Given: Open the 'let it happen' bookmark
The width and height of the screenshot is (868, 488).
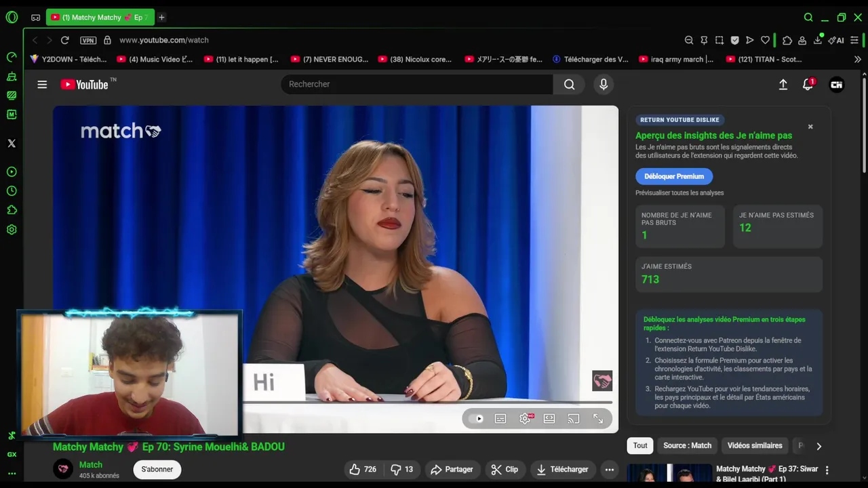Looking at the screenshot, I should 241,60.
